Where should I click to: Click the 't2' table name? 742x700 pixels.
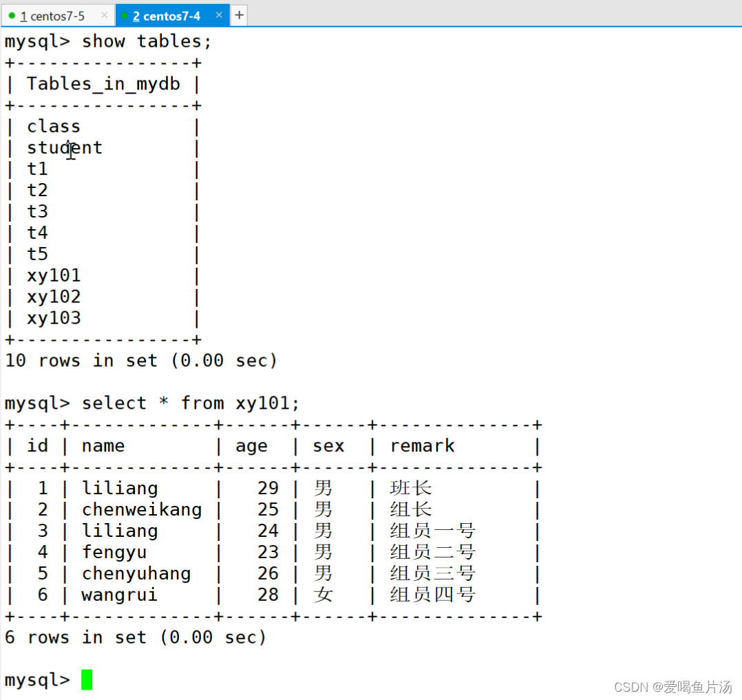coord(37,190)
